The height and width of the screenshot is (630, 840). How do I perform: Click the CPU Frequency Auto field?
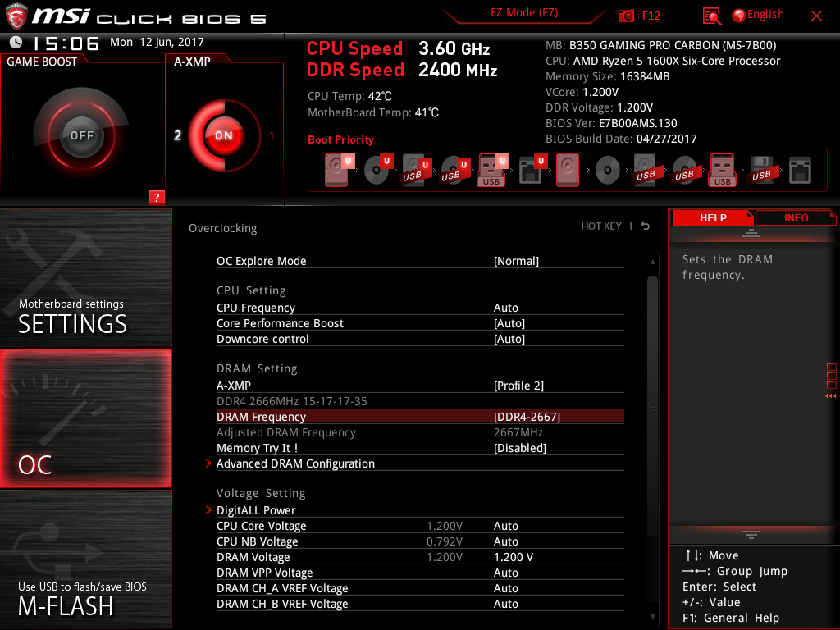click(x=505, y=308)
